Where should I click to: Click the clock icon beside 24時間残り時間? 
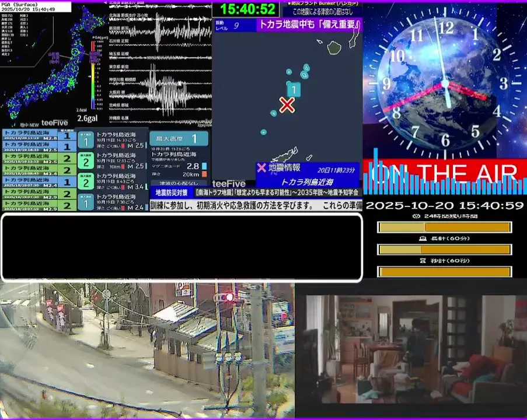(x=416, y=216)
